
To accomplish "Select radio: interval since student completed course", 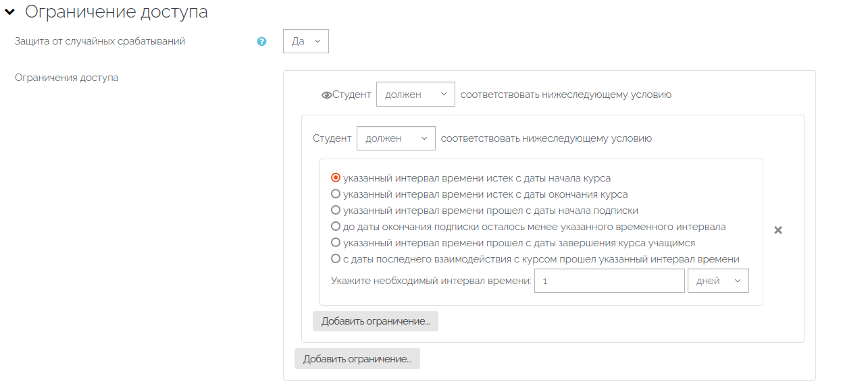I will pos(336,243).
